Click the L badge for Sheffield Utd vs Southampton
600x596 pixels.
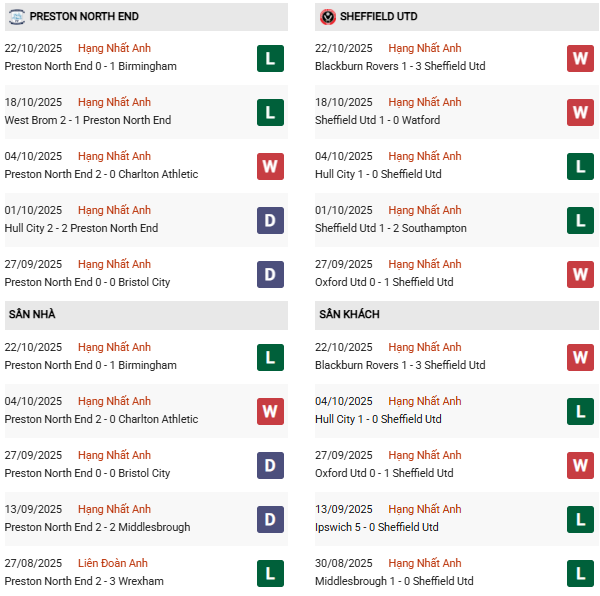pos(581,220)
